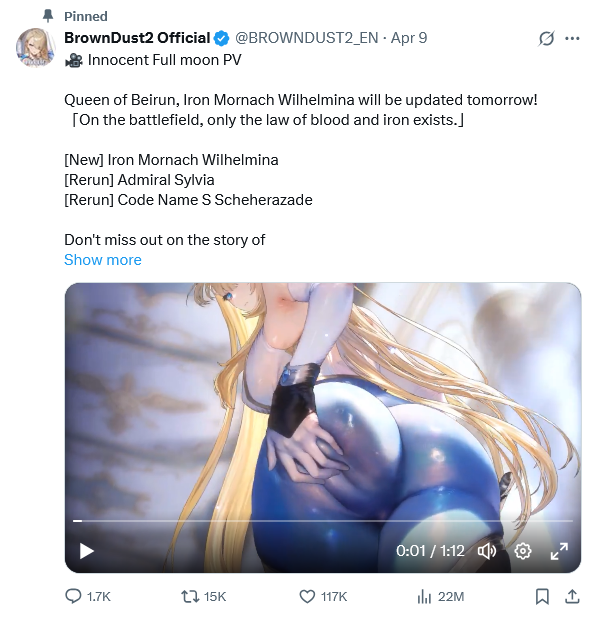The height and width of the screenshot is (618, 598).
Task: Bookmark this post
Action: (542, 596)
